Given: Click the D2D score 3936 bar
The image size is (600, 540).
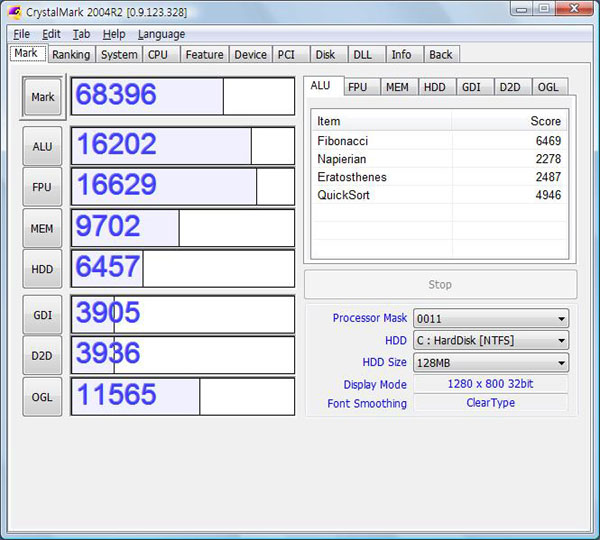Looking at the screenshot, I should coord(183,356).
